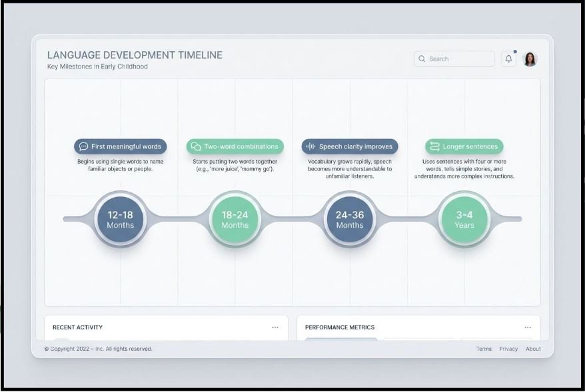Viewport: 585px width, 392px height.
Task: Click sound wave icon in Speech clarity improves
Action: [x=310, y=146]
